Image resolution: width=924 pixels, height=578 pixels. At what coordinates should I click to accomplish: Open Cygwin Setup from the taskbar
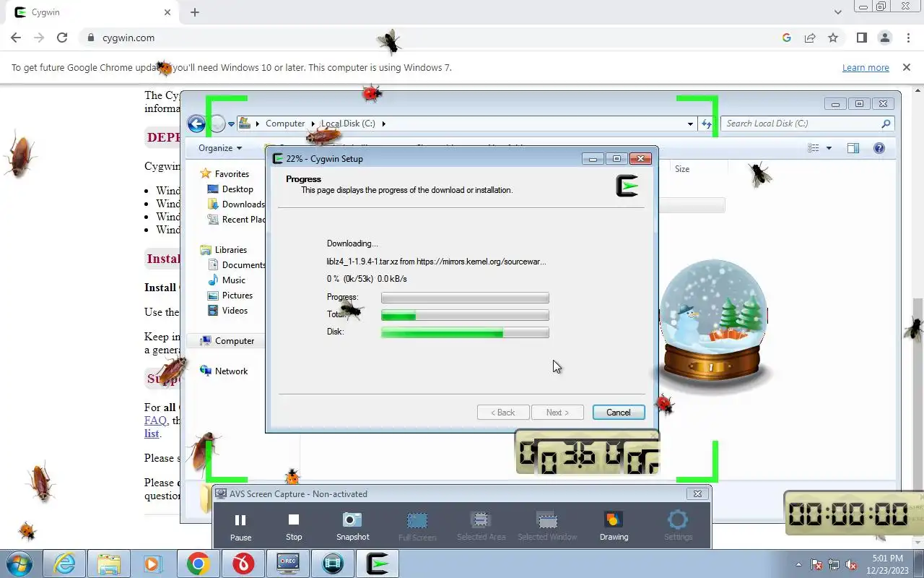click(378, 564)
